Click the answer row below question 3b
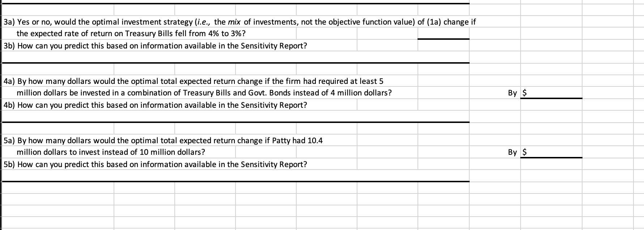 click(236, 57)
